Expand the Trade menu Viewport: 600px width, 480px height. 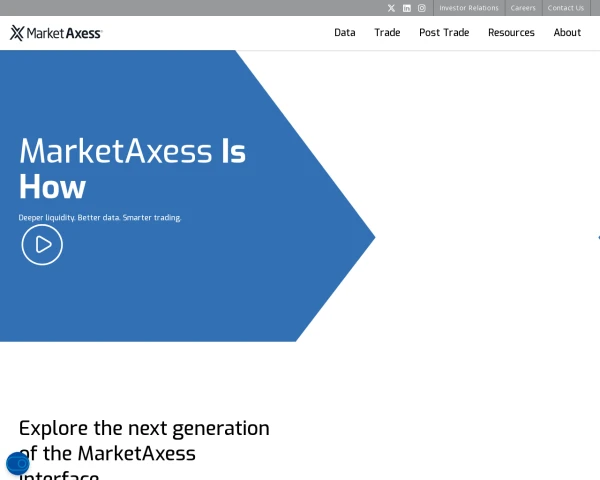coord(387,33)
